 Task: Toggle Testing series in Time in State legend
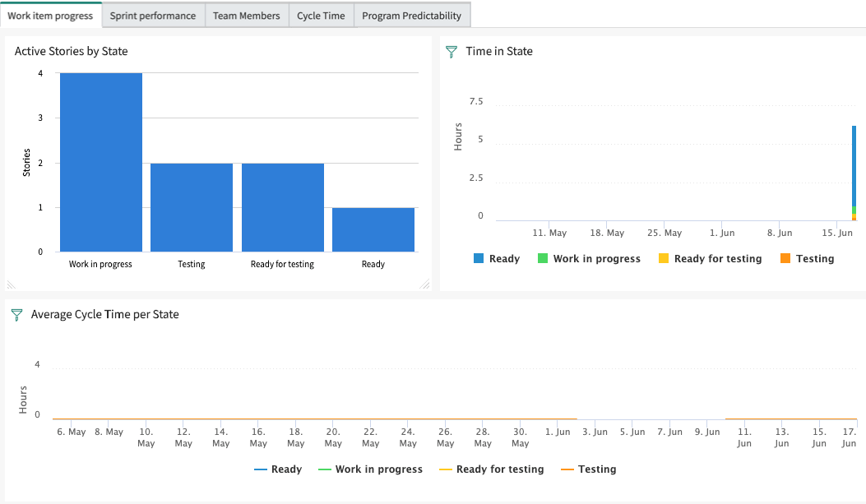808,258
